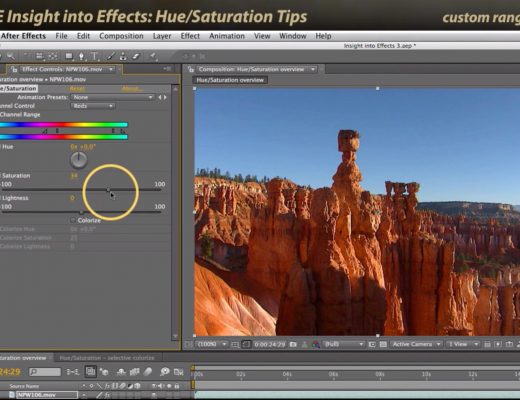Open the Active Camera dropdown
The height and width of the screenshot is (400, 520).
416,344
